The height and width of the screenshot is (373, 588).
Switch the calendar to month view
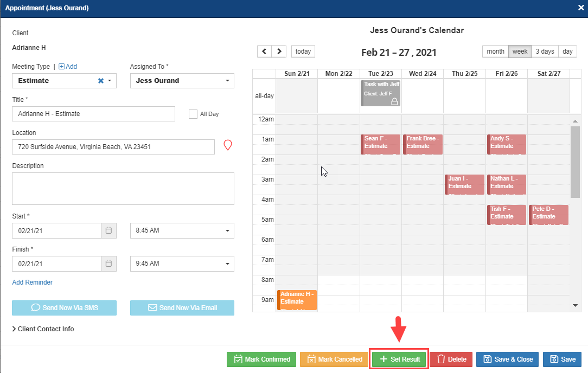click(x=495, y=52)
